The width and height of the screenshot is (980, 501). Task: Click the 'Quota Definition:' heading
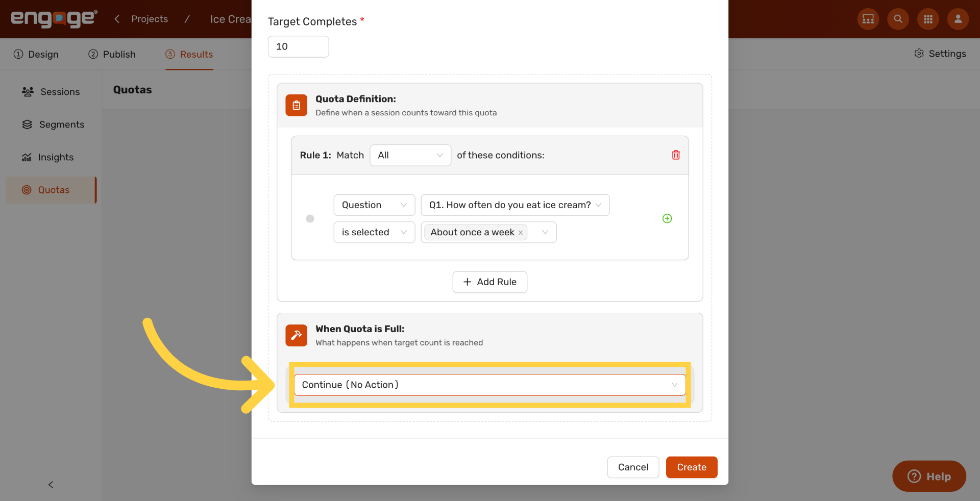[x=356, y=99]
